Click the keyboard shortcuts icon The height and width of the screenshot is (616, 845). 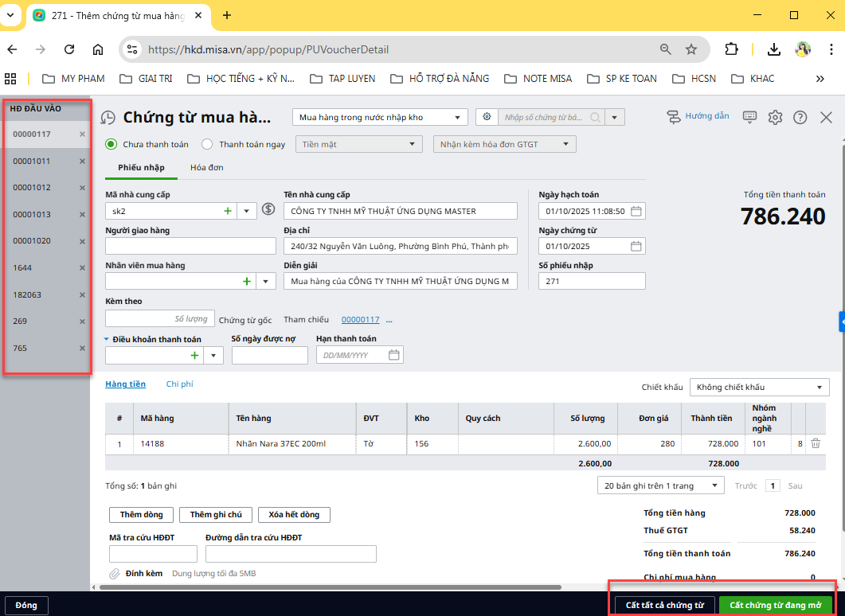point(749,117)
